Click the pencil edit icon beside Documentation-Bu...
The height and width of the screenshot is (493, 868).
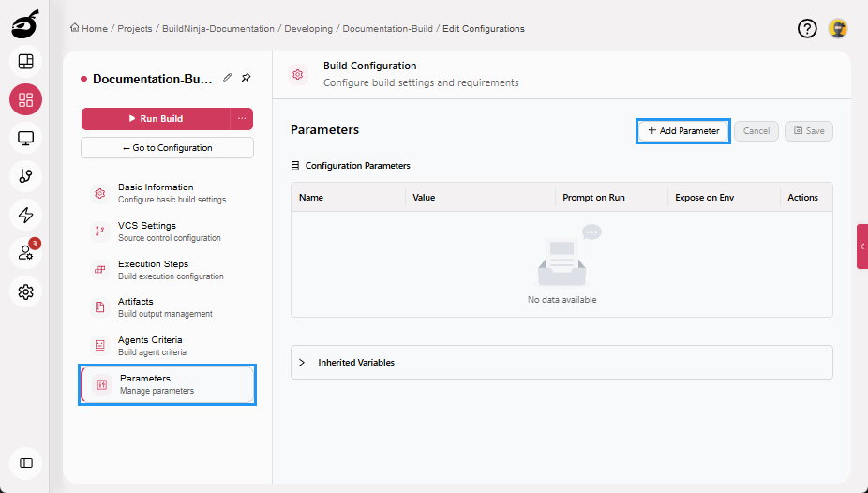click(x=227, y=78)
